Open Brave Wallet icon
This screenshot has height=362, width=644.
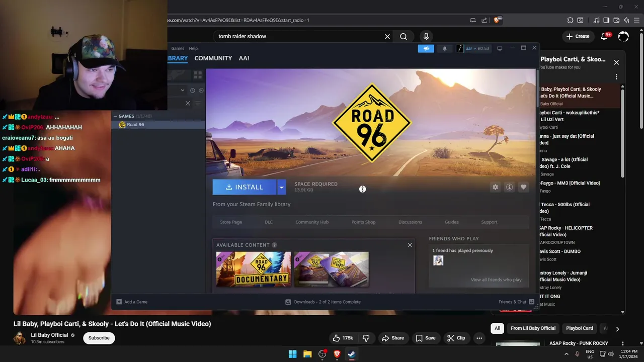(616, 20)
